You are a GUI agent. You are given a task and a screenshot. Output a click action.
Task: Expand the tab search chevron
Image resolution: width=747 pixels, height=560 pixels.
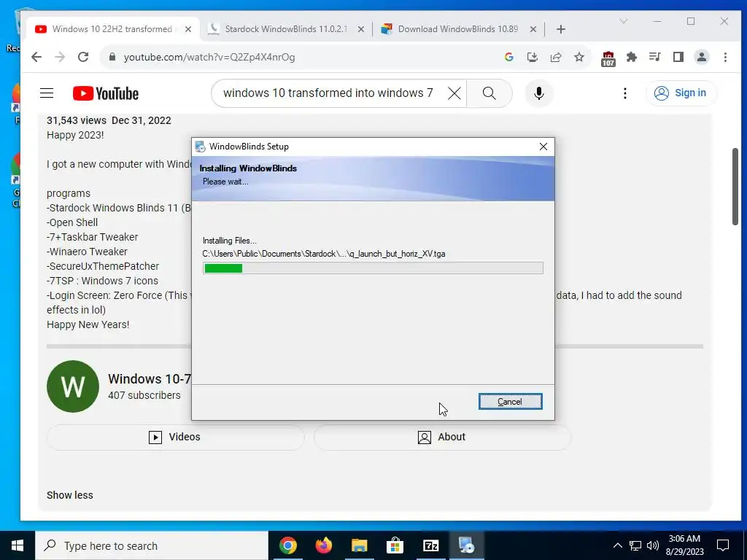pyautogui.click(x=623, y=21)
